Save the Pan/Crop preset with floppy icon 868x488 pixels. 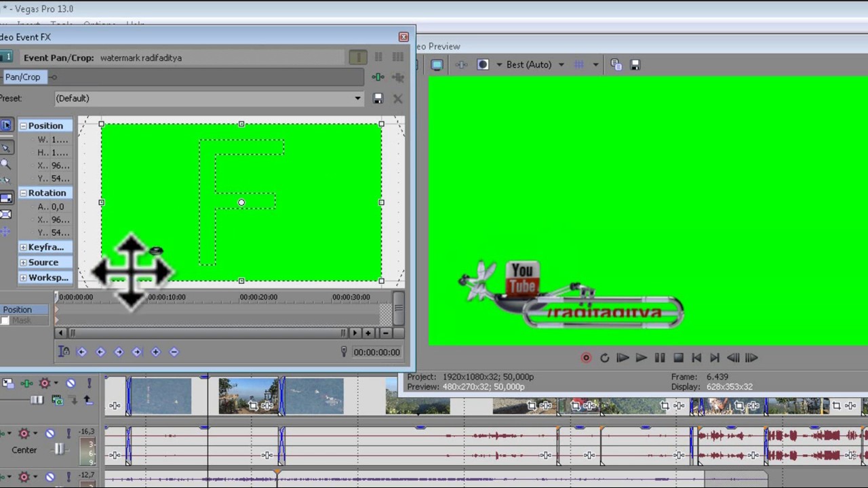click(x=378, y=98)
